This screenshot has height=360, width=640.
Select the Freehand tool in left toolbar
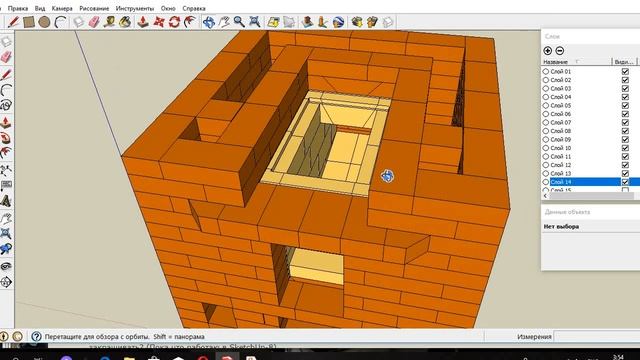pyautogui.click(x=6, y=105)
